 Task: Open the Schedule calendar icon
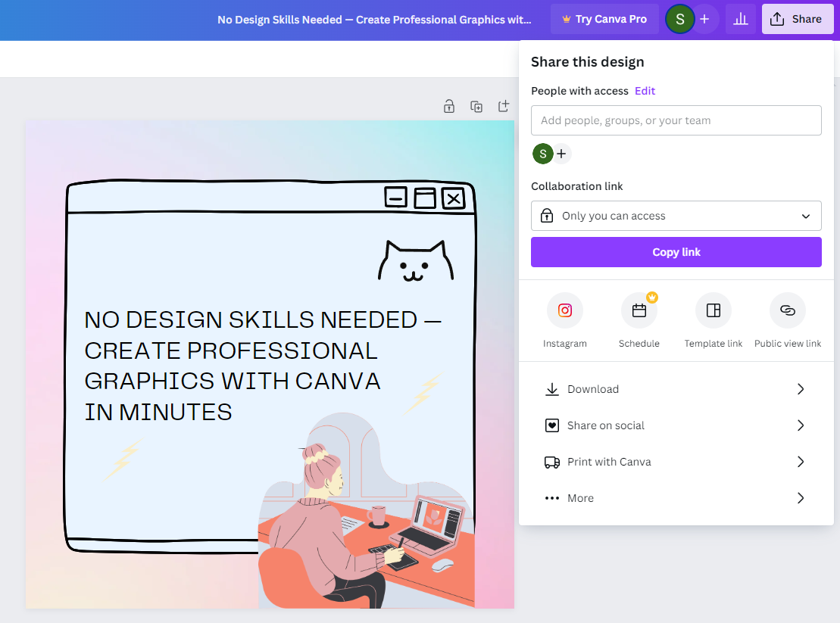pos(639,310)
